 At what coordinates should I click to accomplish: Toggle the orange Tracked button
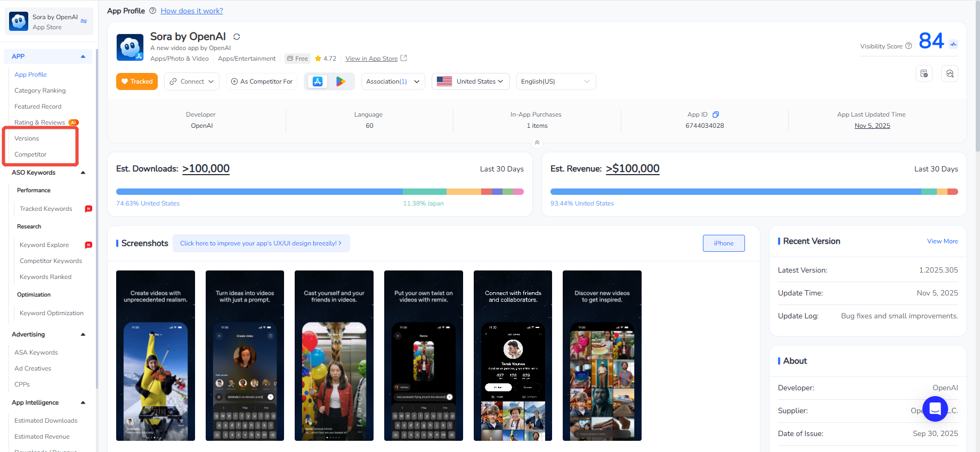tap(137, 81)
